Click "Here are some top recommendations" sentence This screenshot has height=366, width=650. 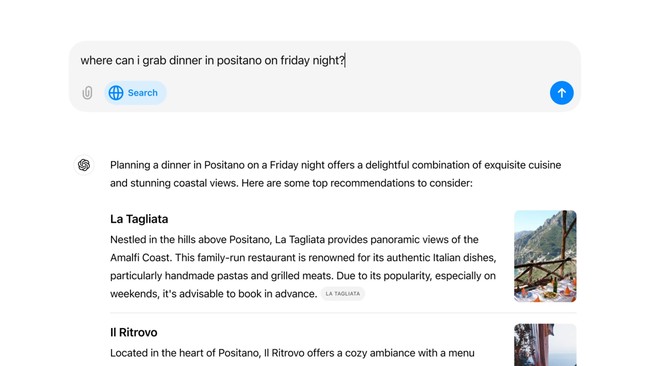(357, 183)
